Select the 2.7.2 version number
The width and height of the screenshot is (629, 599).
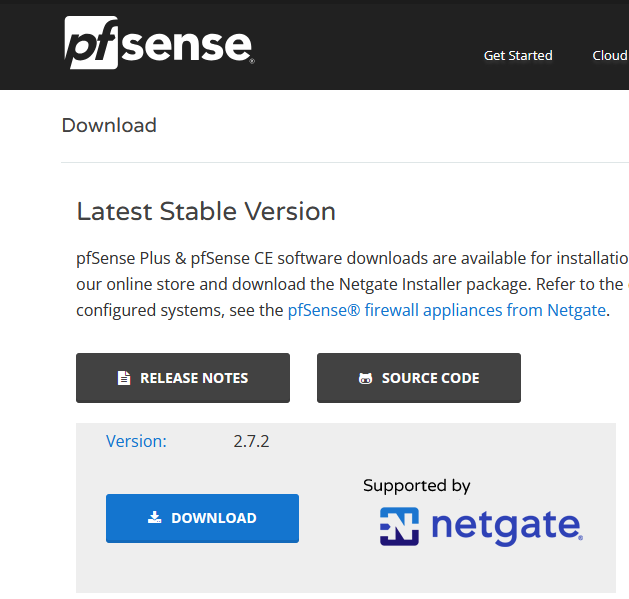click(251, 441)
